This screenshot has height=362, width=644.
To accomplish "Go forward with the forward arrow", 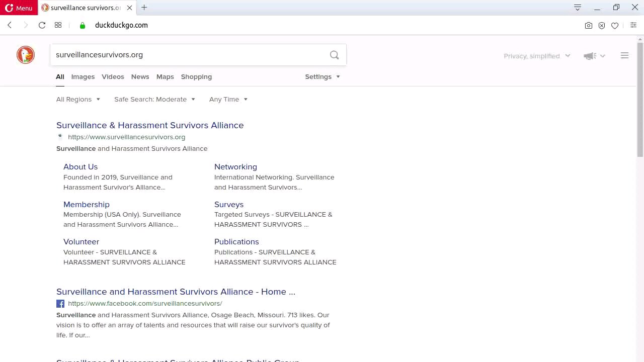I will point(26,25).
